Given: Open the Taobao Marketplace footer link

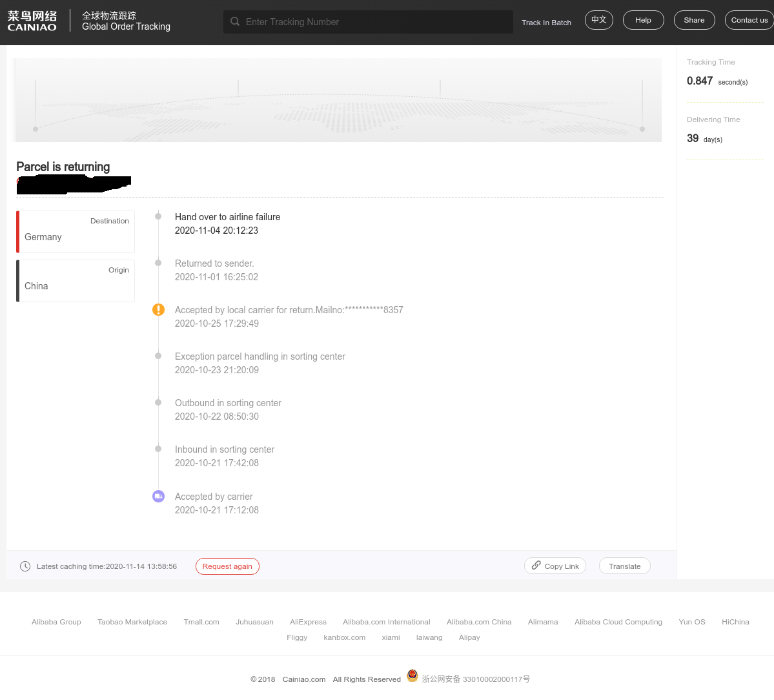Looking at the screenshot, I should [132, 622].
